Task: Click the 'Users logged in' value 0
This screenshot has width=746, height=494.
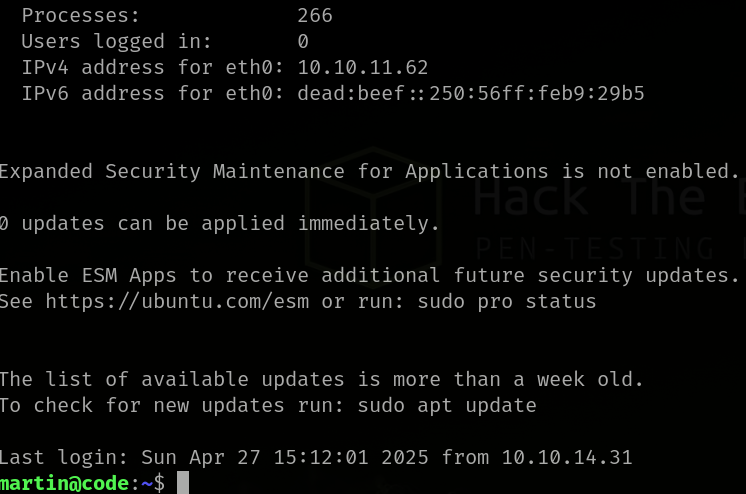Action: coord(303,42)
